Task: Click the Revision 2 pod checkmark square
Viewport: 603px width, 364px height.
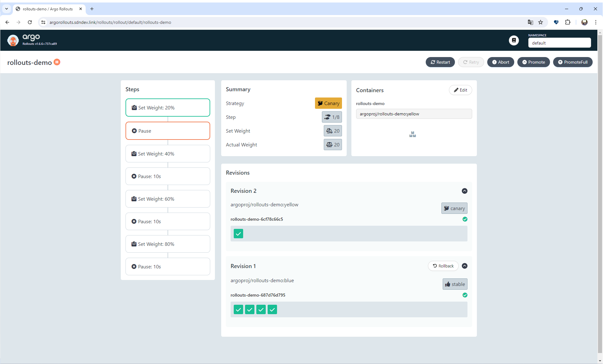Action: tap(238, 234)
